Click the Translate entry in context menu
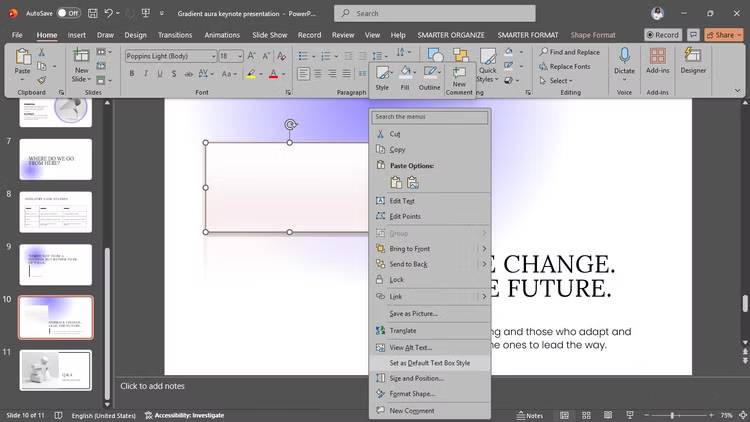 [402, 330]
